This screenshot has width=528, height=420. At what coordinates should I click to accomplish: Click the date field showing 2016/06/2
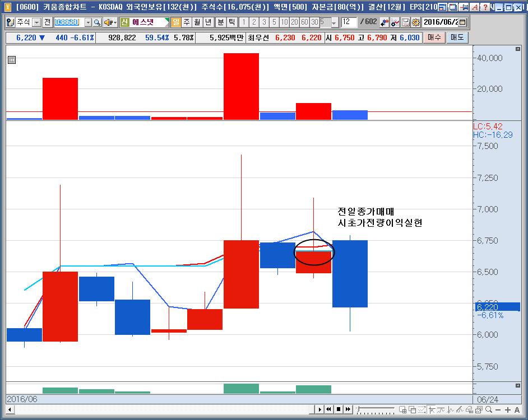pos(440,22)
